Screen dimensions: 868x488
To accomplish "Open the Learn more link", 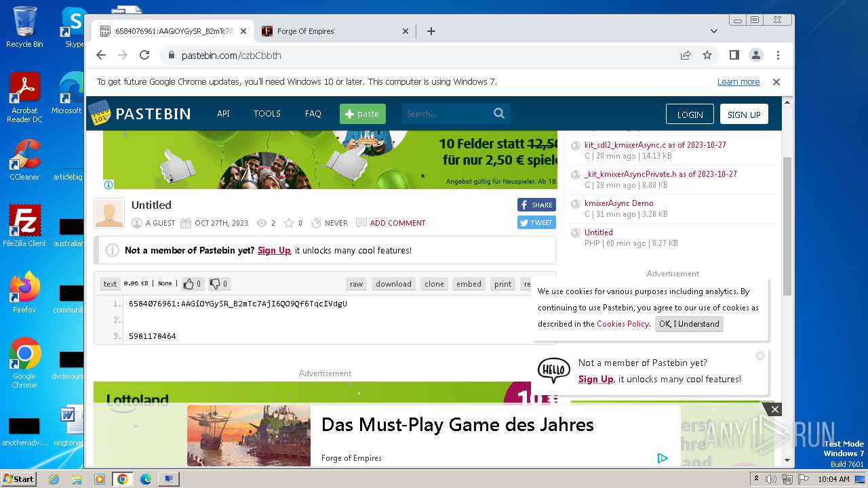I will tap(738, 82).
